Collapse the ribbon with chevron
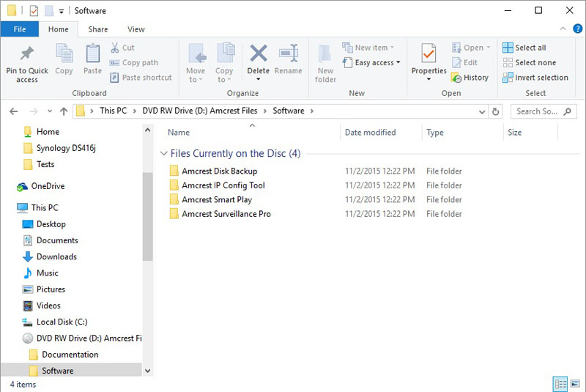 [x=563, y=29]
